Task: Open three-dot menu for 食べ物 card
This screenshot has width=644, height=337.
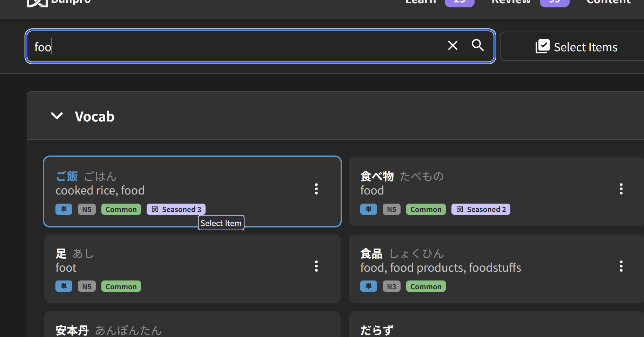Action: coord(621,189)
